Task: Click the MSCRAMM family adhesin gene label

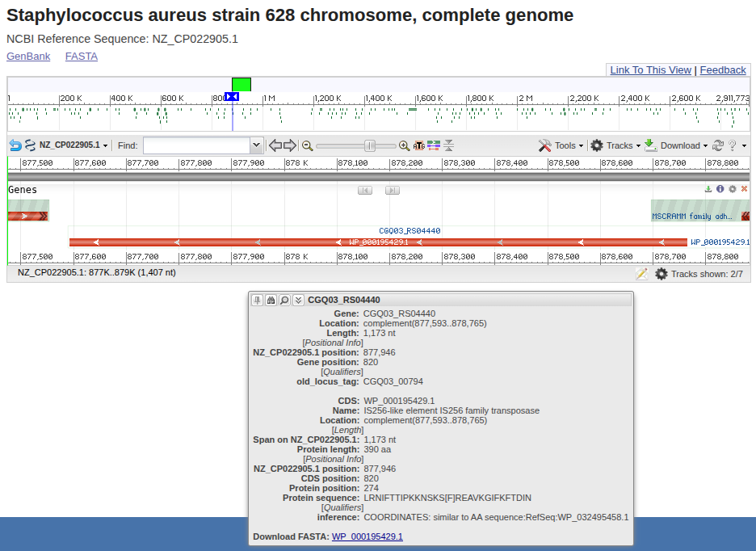Action: click(692, 217)
